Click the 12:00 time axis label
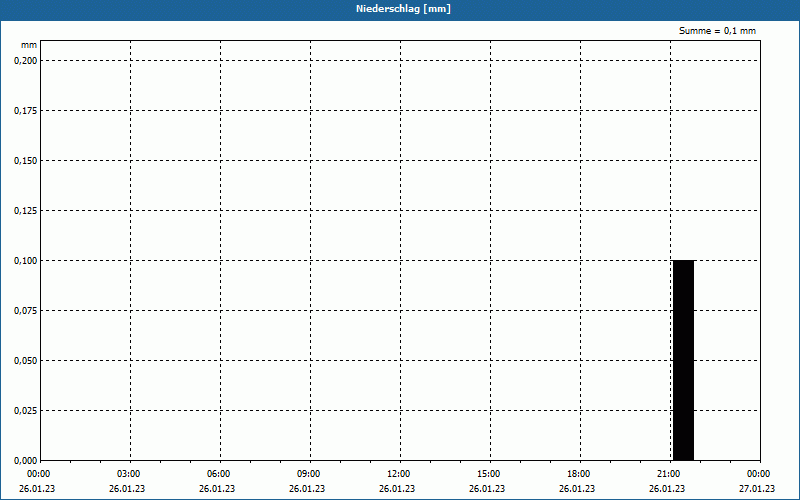Image resolution: width=800 pixels, height=500 pixels. (398, 474)
